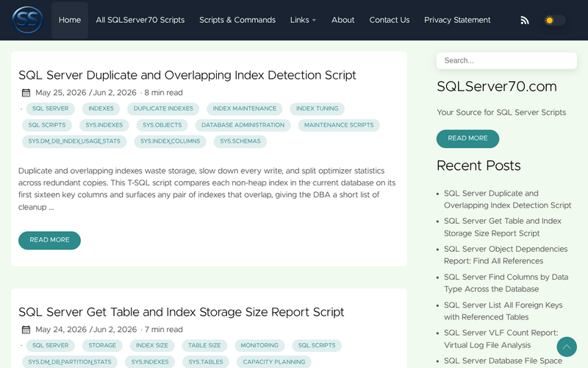Select the SYS.INDEX_COLUMNS tag
588x368 pixels.
click(x=170, y=141)
